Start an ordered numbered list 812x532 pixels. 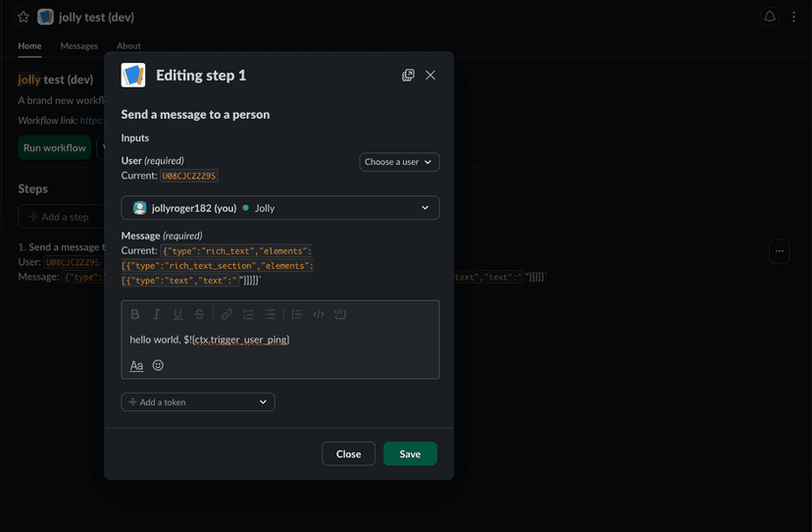click(248, 314)
